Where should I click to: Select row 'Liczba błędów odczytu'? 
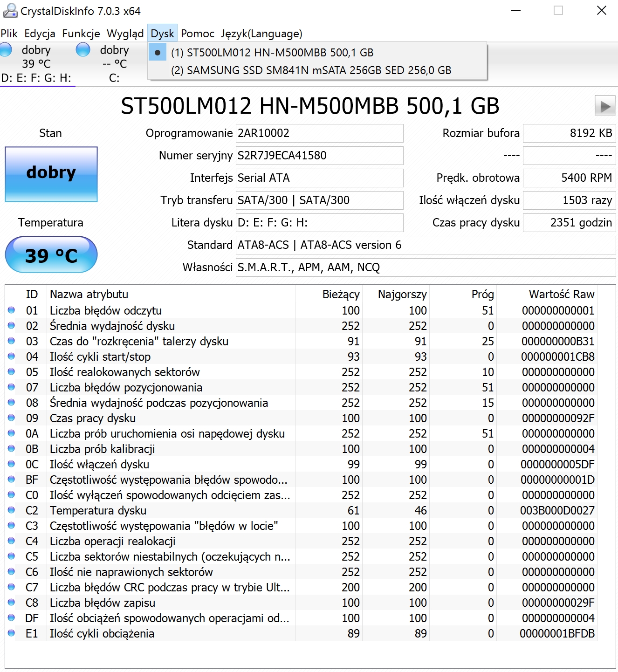pos(302,310)
